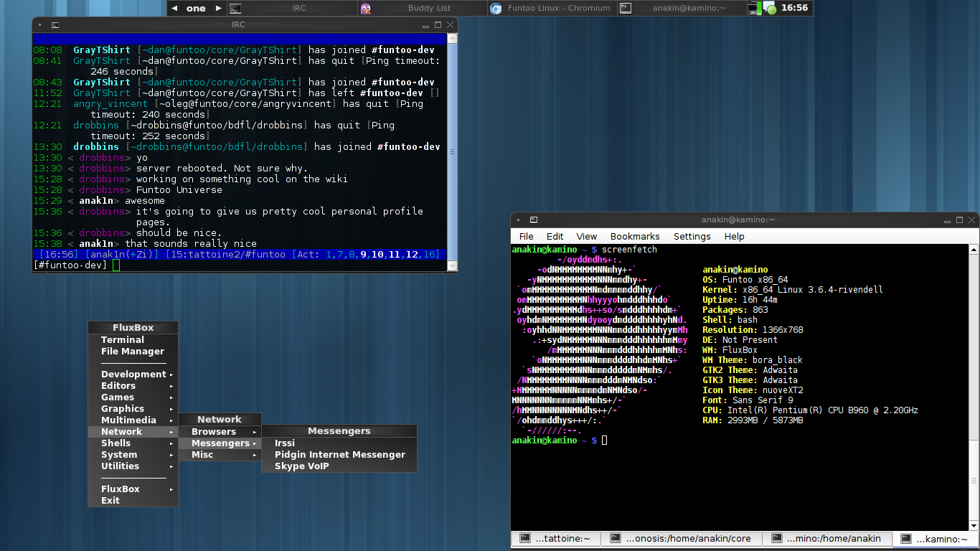Viewport: 980px width, 551px height.
Task: Click the Chromium icon in the taskbar
Action: point(496,9)
